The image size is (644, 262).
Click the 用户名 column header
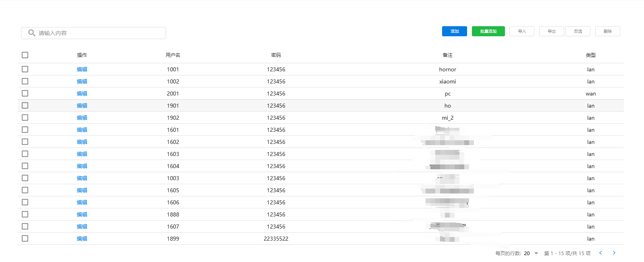(173, 55)
